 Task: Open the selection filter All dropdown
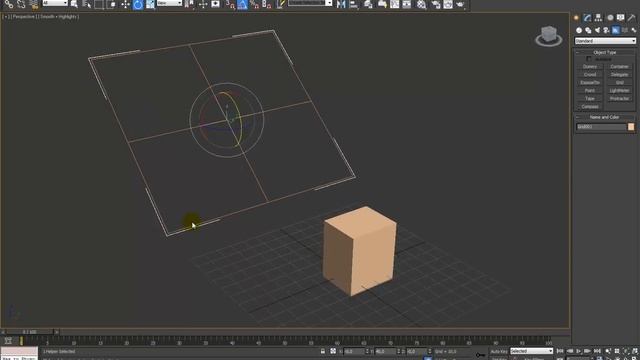click(55, 3)
